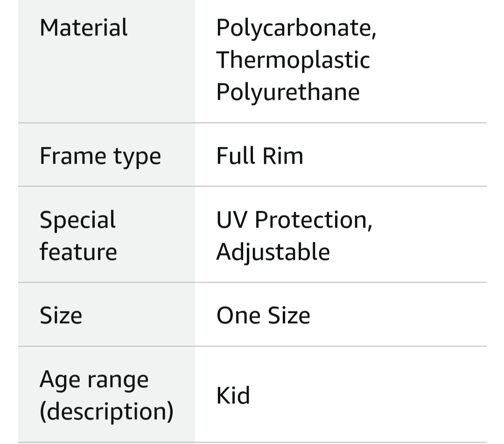
Task: Select the Frame type label
Action: [100, 156]
